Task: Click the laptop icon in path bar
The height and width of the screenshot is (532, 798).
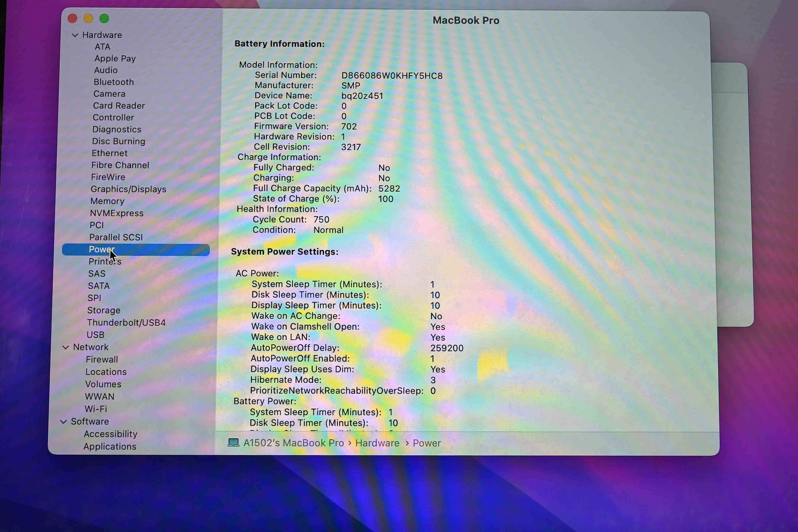Action: tap(233, 443)
